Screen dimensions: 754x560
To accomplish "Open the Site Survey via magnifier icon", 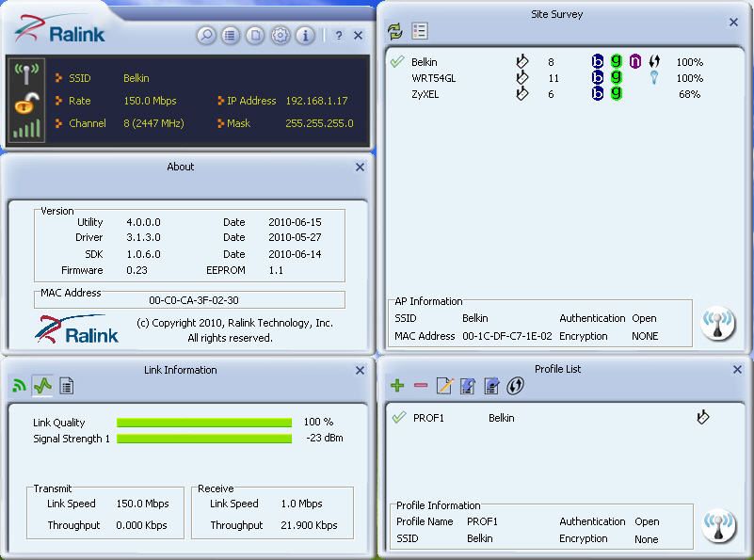I will point(205,35).
